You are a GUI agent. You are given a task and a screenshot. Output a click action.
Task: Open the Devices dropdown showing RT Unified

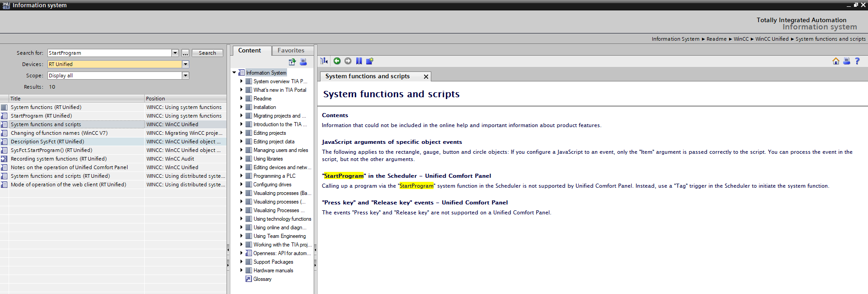coord(185,64)
